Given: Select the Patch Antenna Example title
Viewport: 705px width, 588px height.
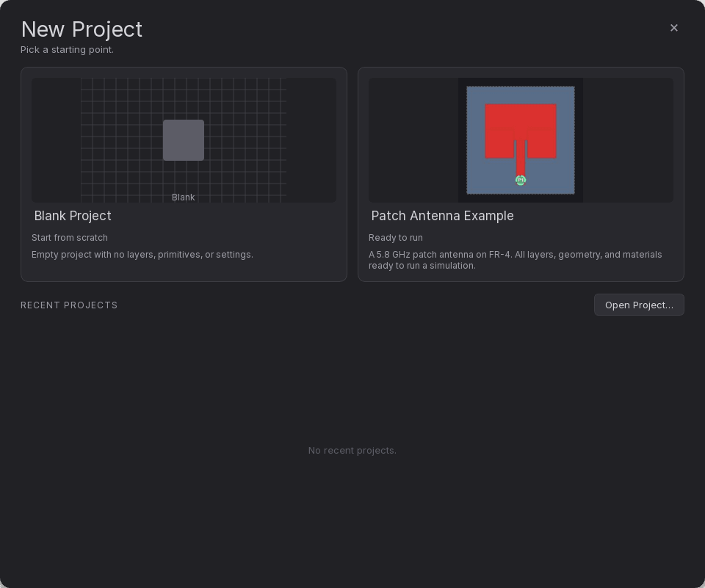Looking at the screenshot, I should (x=442, y=216).
